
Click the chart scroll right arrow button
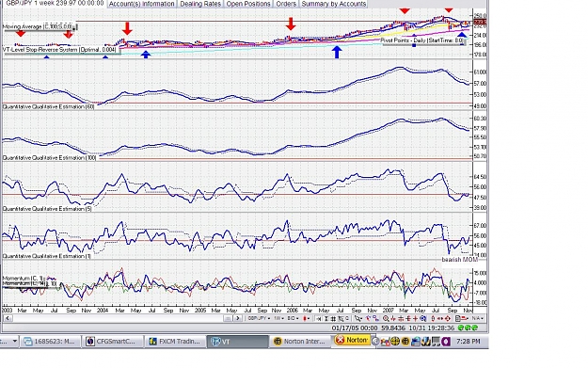pyautogui.click(x=237, y=318)
